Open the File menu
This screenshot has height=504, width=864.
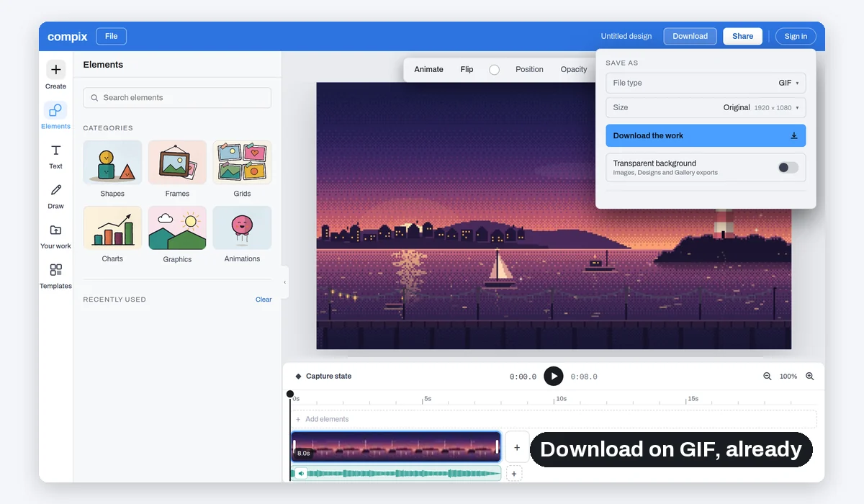click(x=111, y=36)
